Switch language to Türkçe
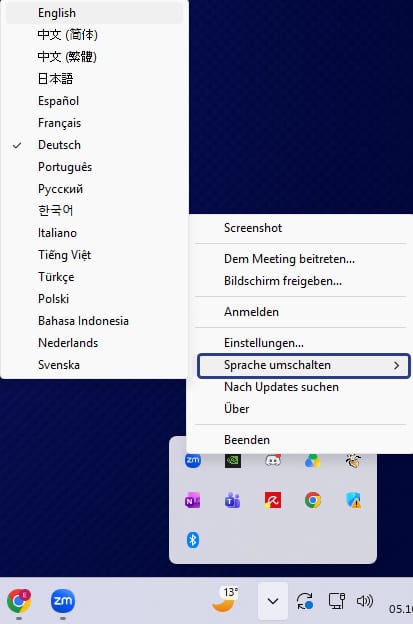This screenshot has width=413, height=624. coord(95,277)
